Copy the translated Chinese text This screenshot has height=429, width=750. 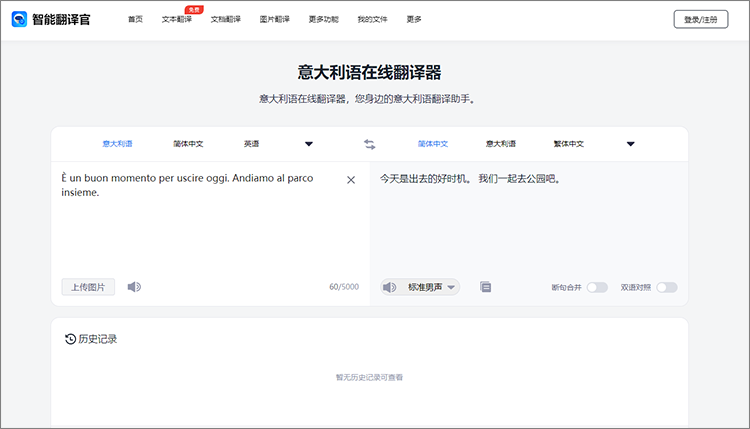pyautogui.click(x=485, y=287)
